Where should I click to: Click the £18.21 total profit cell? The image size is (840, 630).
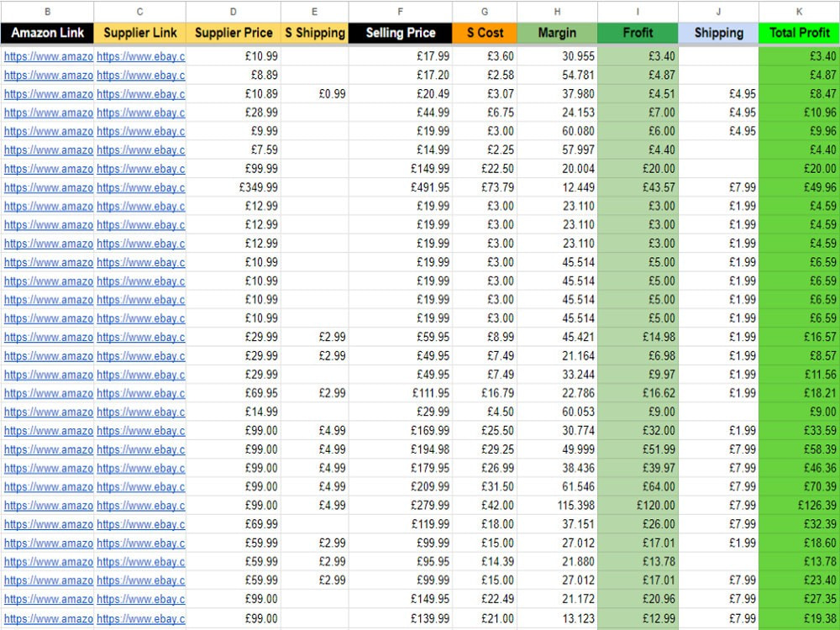point(800,393)
